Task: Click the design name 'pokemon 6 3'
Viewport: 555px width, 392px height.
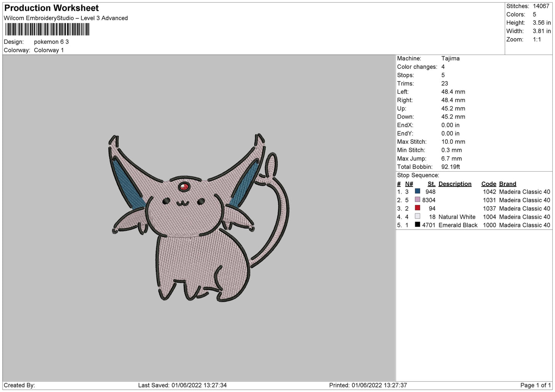Action: (x=51, y=42)
